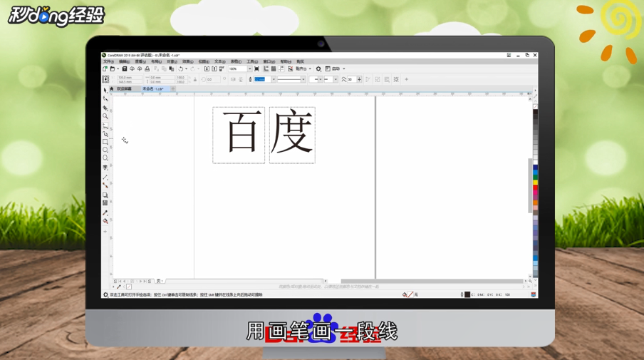Click the Options gear icon

[x=318, y=68]
